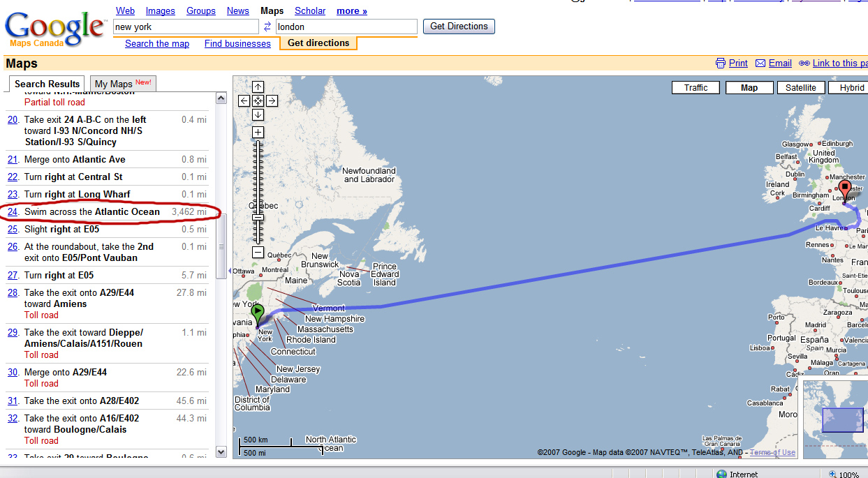Open step 26 roundabout link number
The width and height of the screenshot is (868, 478).
(x=13, y=246)
